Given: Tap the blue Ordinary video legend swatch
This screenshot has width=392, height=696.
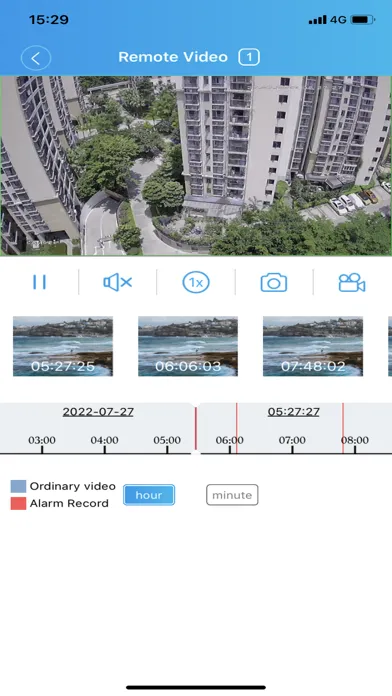Looking at the screenshot, I should coord(18,486).
